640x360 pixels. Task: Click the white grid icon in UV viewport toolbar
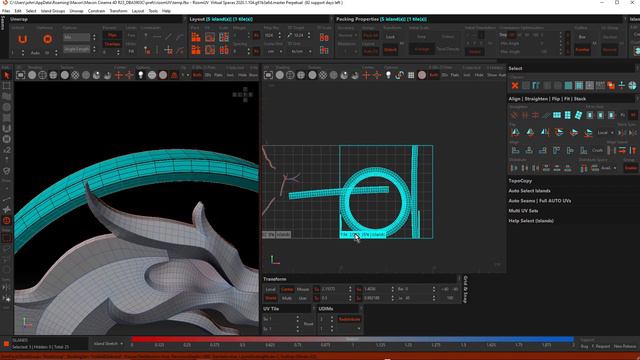click(x=411, y=75)
